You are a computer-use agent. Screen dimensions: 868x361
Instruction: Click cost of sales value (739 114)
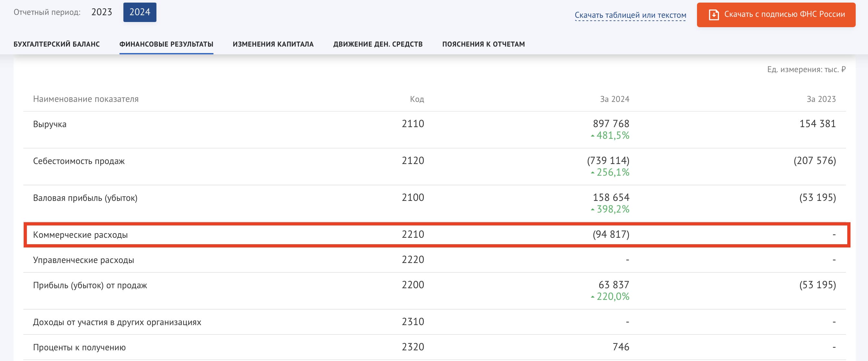click(608, 160)
